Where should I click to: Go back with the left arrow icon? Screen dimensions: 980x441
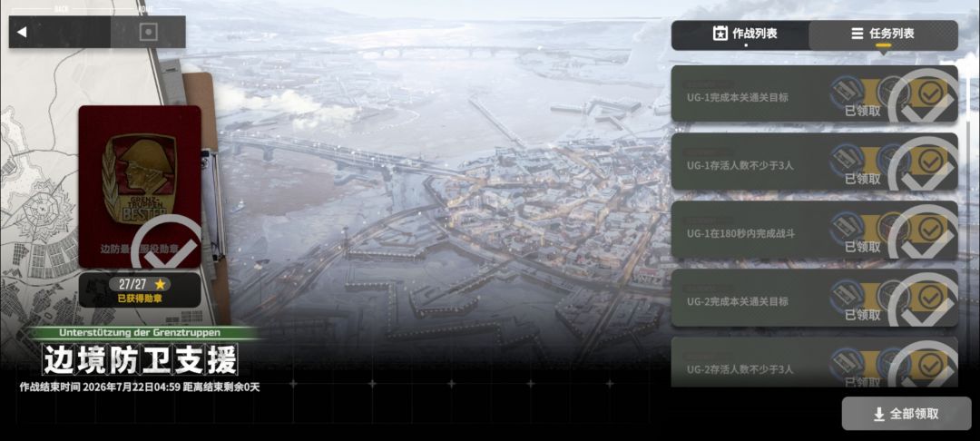point(22,32)
